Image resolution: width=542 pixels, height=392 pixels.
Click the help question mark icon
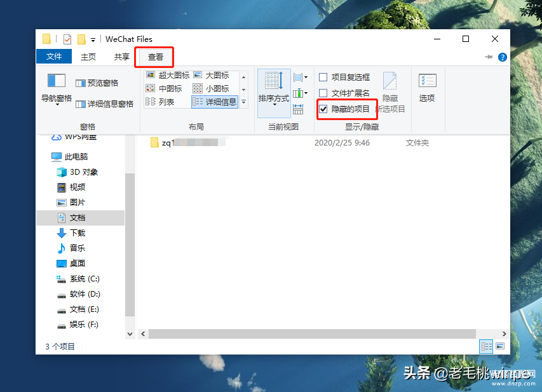click(x=503, y=57)
